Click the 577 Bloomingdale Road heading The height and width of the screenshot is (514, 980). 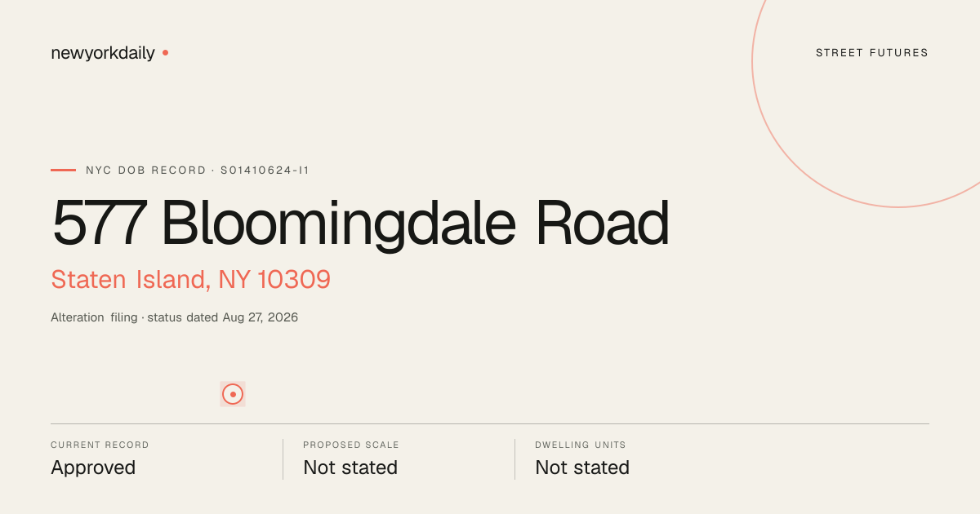coord(360,222)
